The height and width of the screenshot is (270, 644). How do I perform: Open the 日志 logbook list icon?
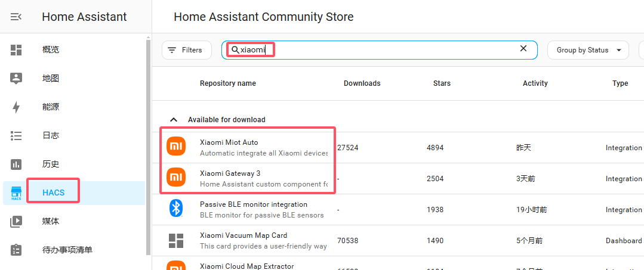[x=16, y=135]
